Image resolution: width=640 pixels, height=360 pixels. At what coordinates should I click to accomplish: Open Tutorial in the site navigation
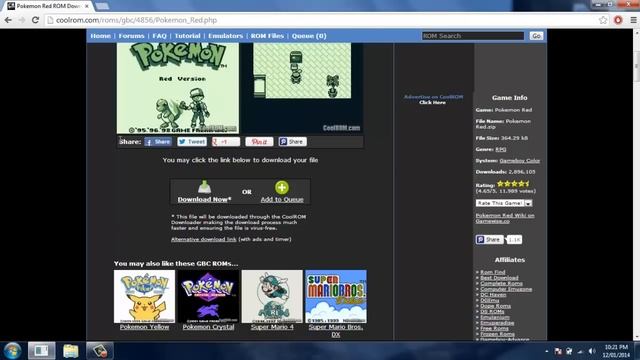coord(187,36)
